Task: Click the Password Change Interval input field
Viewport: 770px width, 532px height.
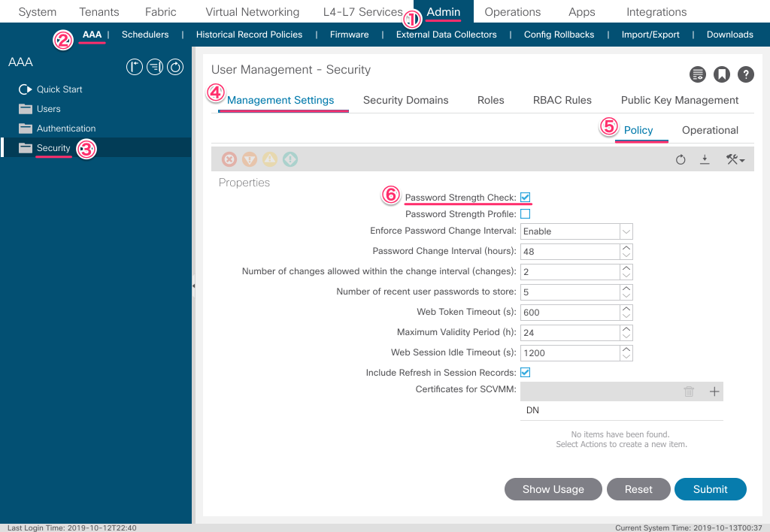Action: click(570, 252)
